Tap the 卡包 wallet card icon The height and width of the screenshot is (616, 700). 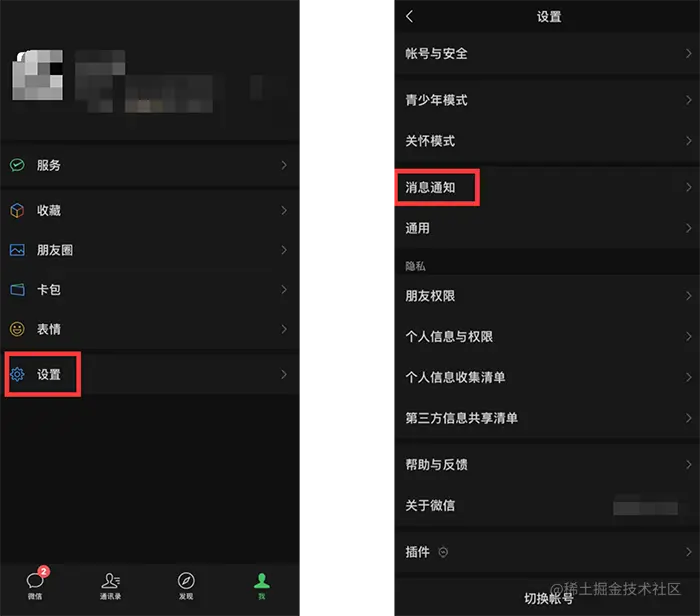(x=17, y=290)
